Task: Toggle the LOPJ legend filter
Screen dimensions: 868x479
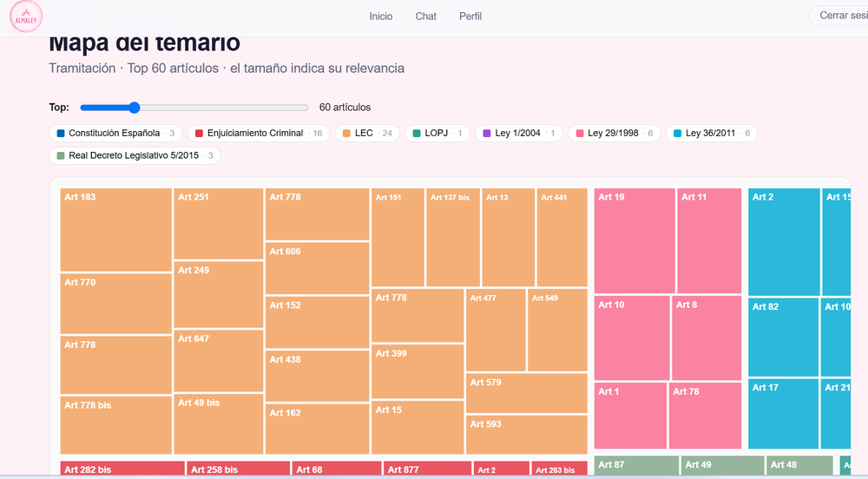Action: click(x=437, y=134)
